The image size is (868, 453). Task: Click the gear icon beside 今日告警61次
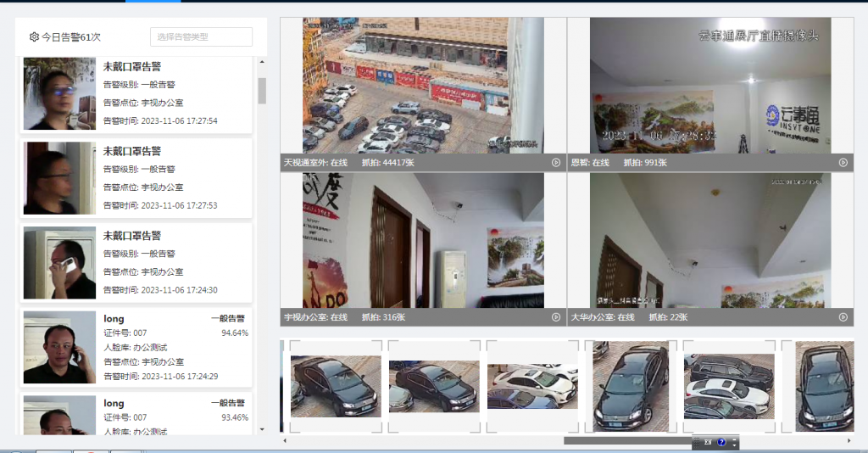pos(34,37)
